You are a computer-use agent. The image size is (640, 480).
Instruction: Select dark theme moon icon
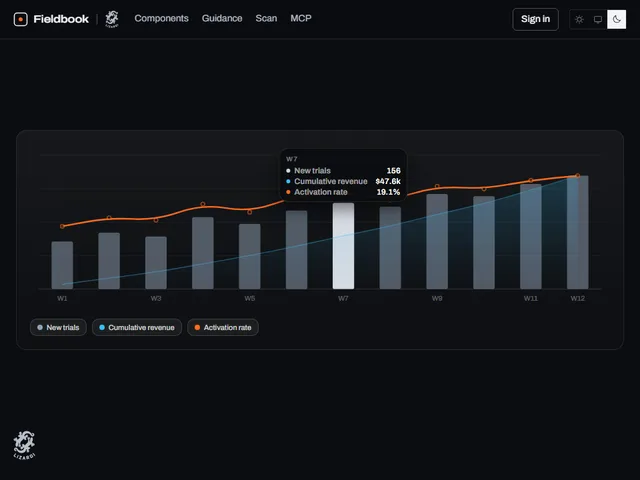pyautogui.click(x=616, y=19)
